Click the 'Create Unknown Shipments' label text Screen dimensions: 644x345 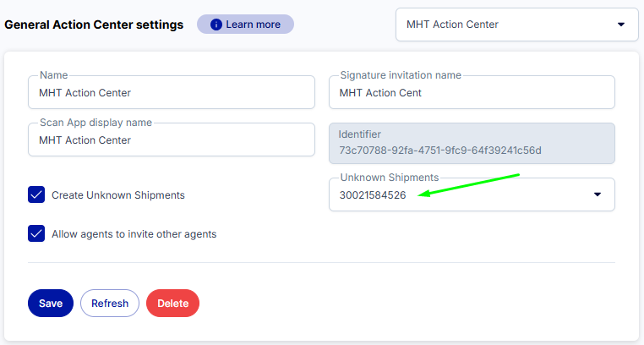coord(117,195)
